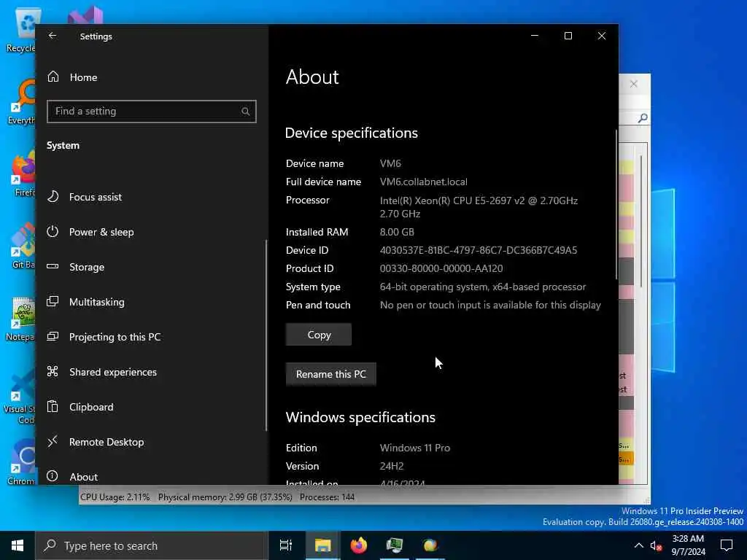
Task: Click search icon in background window
Action: (x=643, y=117)
